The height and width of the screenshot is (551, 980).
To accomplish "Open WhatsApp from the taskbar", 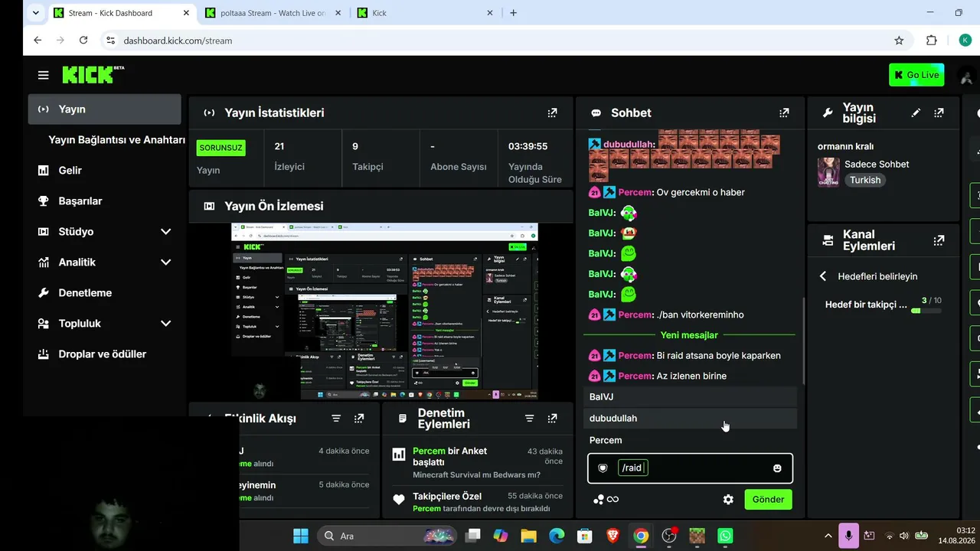I will (725, 536).
